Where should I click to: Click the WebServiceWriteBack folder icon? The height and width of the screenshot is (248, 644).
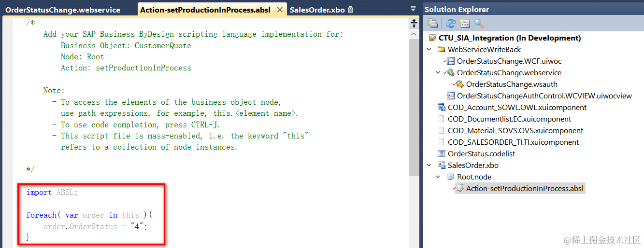(441, 49)
